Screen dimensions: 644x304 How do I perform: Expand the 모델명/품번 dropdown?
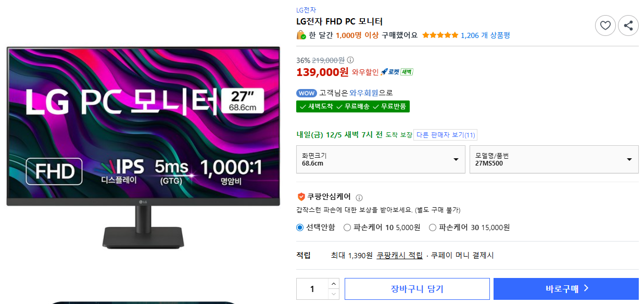pyautogui.click(x=554, y=159)
